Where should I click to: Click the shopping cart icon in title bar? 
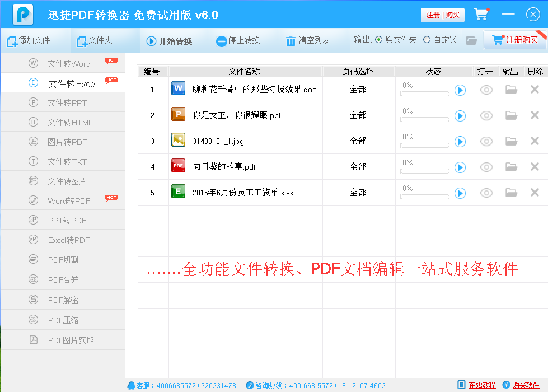click(x=481, y=14)
